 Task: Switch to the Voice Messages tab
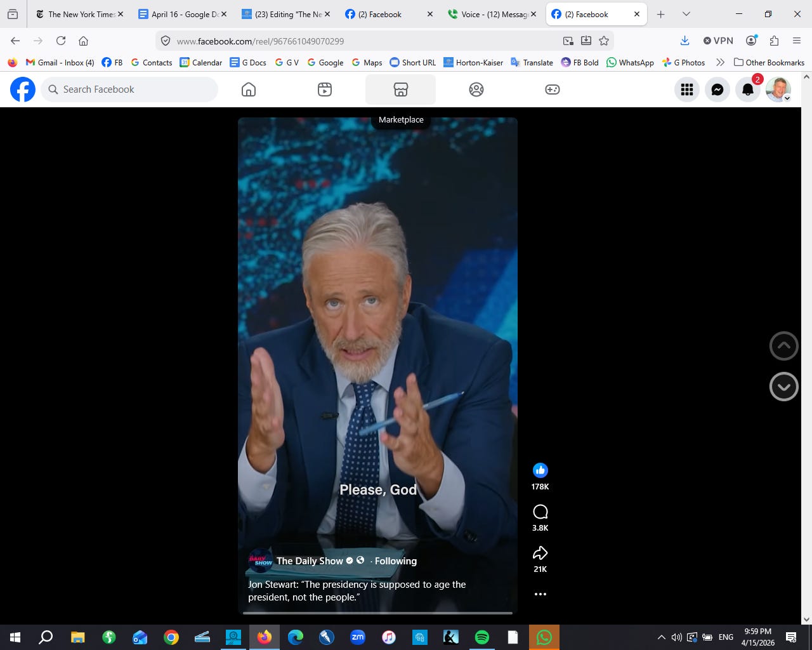point(492,14)
